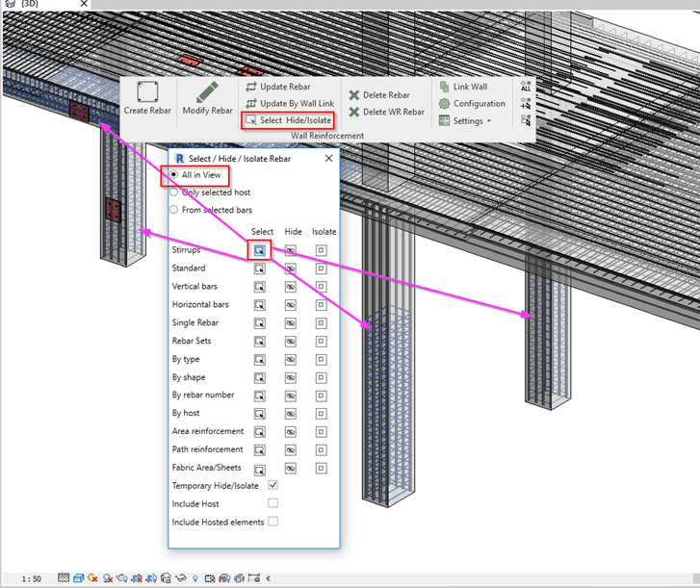Click the Select icon for Area reinforcement
This screenshot has width=700, height=588.
(x=260, y=432)
